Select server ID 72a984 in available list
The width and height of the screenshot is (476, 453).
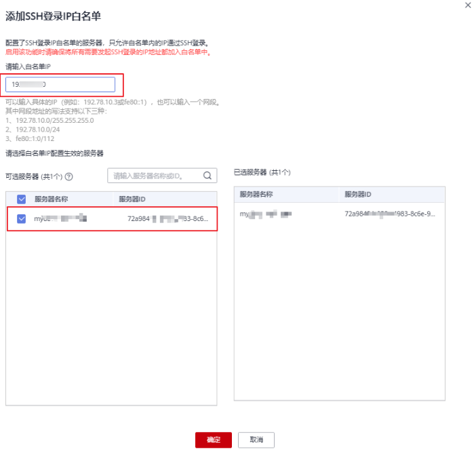click(167, 218)
